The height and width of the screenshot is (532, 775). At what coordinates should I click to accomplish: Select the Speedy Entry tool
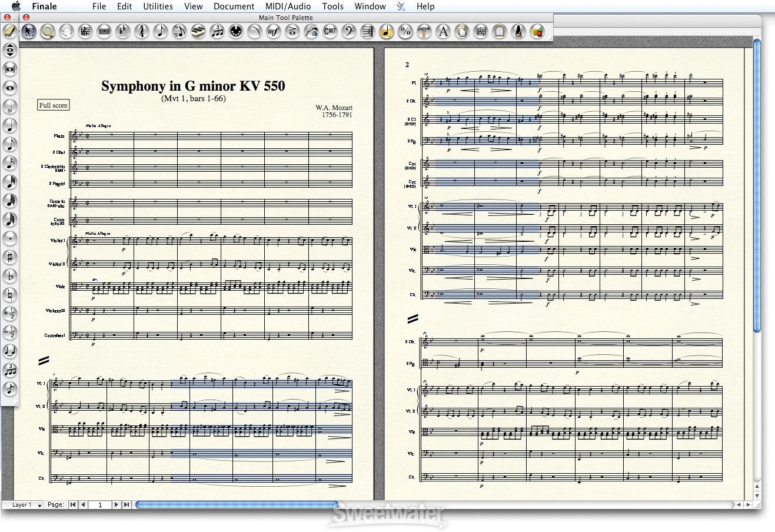click(x=179, y=32)
